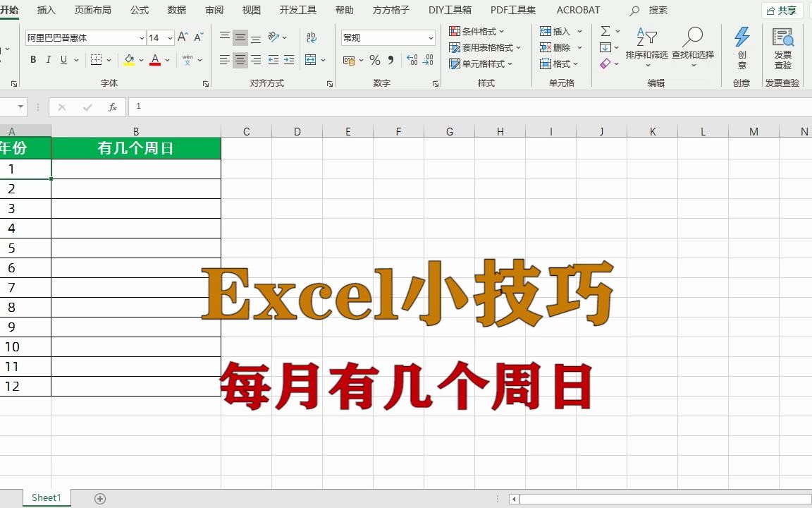Apply underline to the selection

(63, 59)
